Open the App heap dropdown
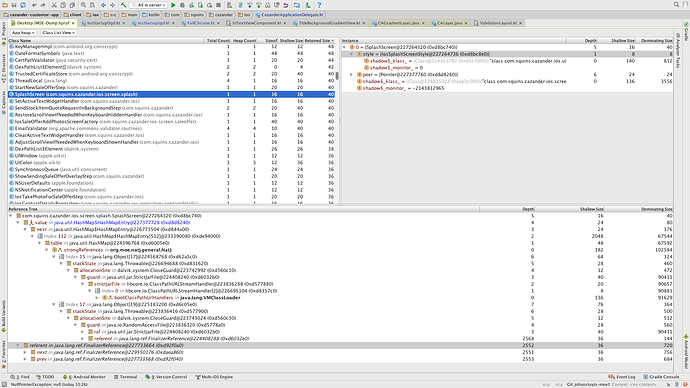This screenshot has width=690, height=388. pyautogui.click(x=23, y=33)
